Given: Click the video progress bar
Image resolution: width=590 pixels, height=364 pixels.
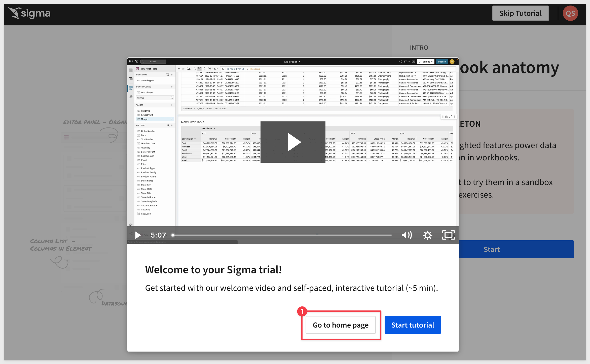Looking at the screenshot, I should coord(282,235).
